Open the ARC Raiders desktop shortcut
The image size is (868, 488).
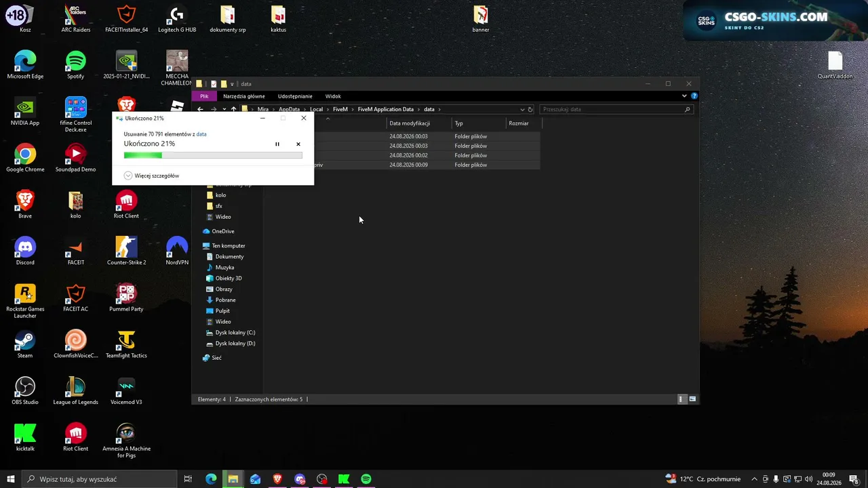[x=76, y=19]
